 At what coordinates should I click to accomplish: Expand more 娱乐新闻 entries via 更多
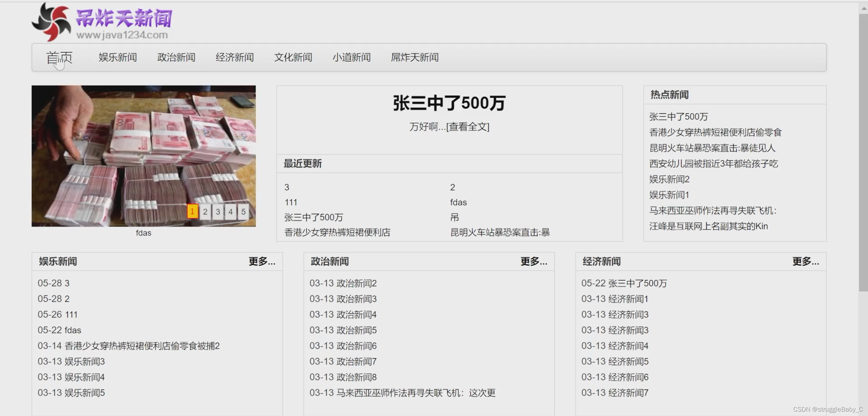[262, 261]
